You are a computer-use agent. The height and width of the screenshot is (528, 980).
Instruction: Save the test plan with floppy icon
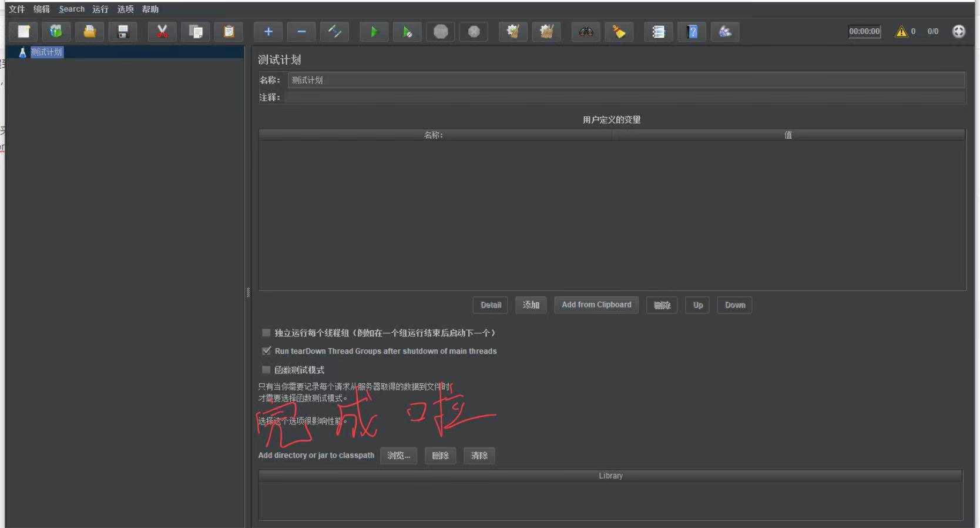(x=123, y=32)
